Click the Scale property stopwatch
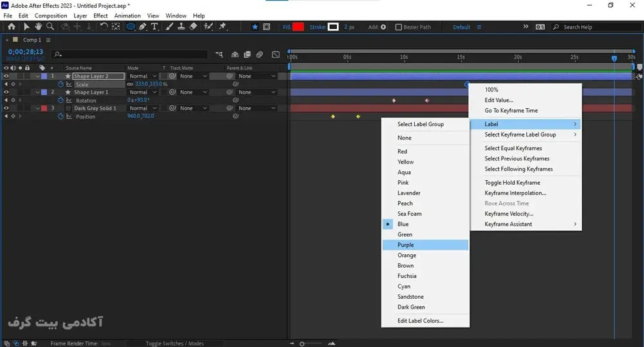644x347 pixels. 61,84
